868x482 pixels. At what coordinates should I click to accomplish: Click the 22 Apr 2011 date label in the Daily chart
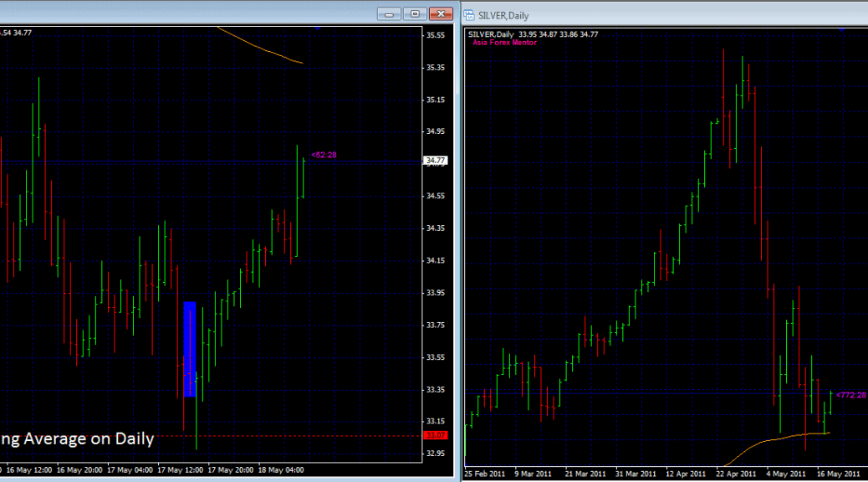[736, 474]
